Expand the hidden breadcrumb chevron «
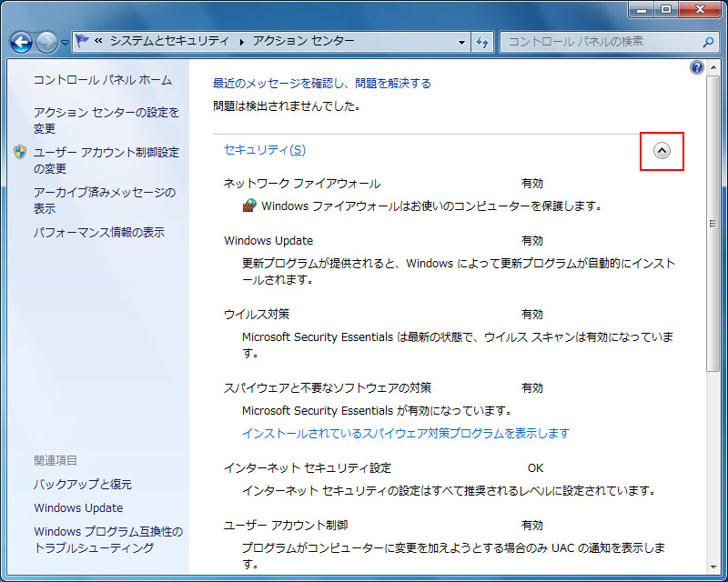 [98, 41]
